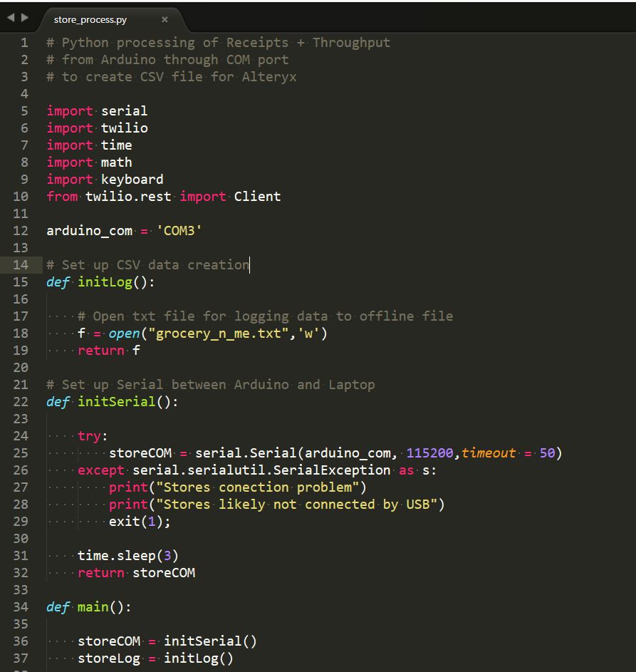Click the baud rate 115200
The image size is (636, 672).
click(x=429, y=453)
